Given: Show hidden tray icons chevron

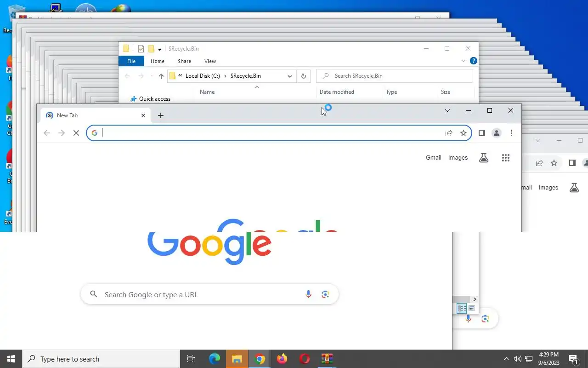Looking at the screenshot, I should tap(507, 359).
